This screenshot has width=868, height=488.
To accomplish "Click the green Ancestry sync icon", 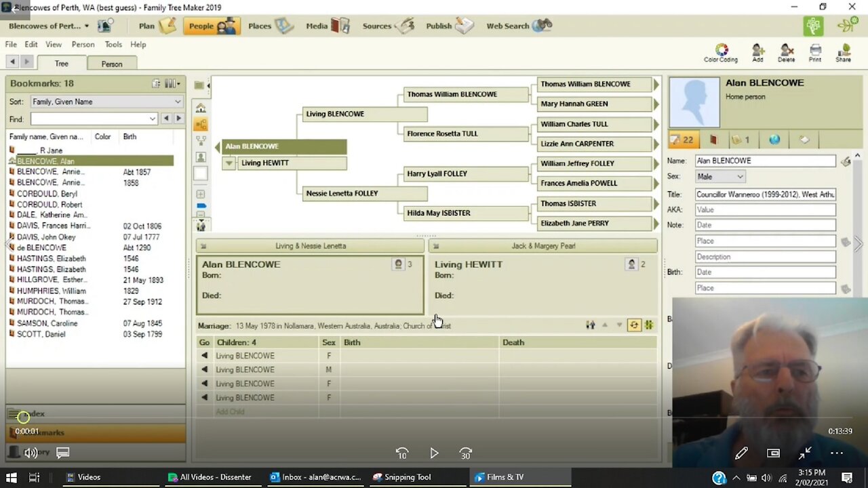I will [x=813, y=26].
